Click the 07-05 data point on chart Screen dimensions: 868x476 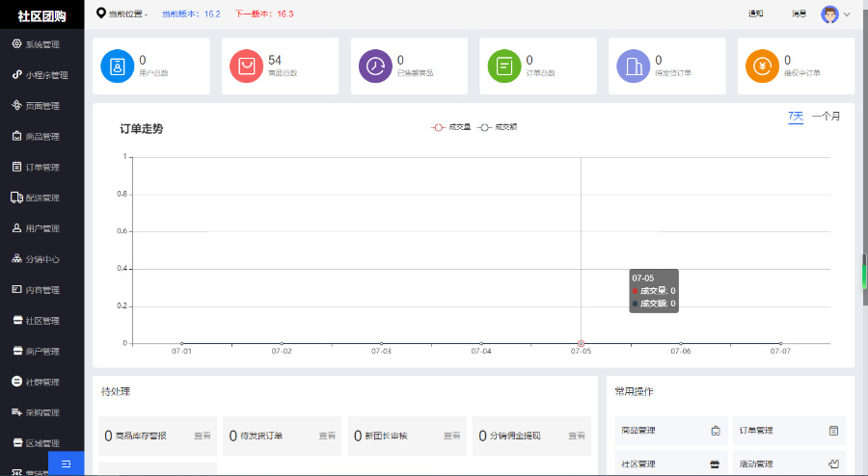click(x=581, y=343)
